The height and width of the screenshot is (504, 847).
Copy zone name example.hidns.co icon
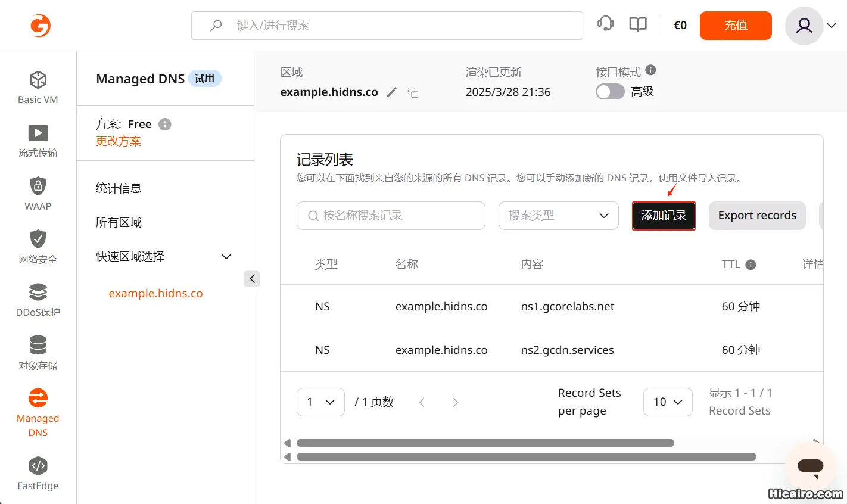(413, 92)
